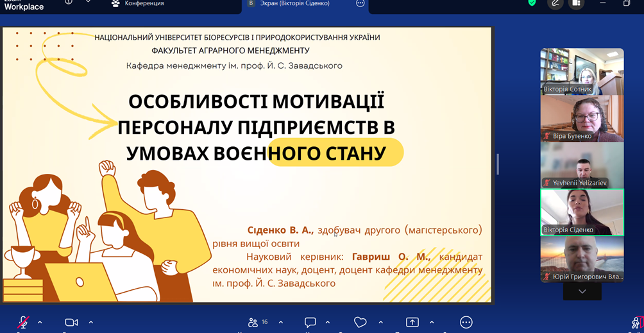
Task: Click the muted mic icon on Віра Бутенко
Action: (547, 136)
